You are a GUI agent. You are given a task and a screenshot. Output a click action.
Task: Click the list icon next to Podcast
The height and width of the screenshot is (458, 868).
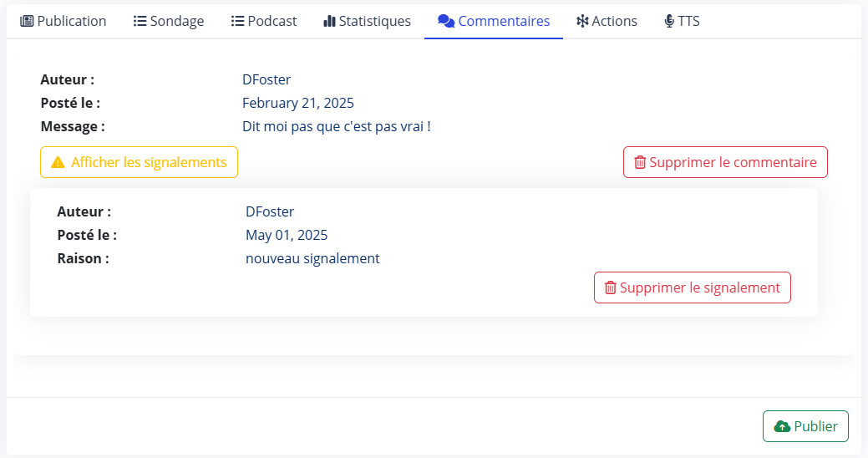(237, 21)
